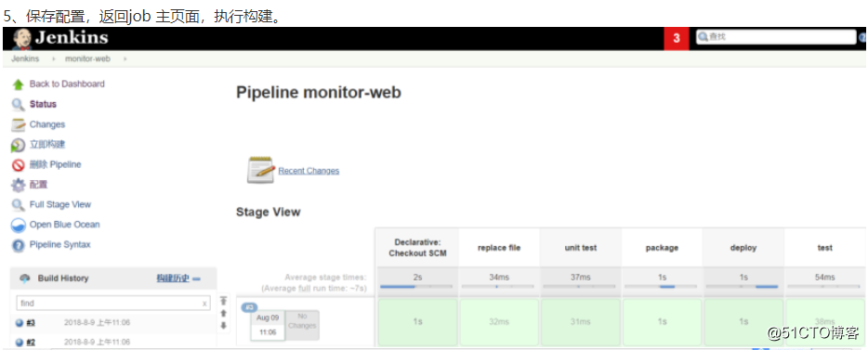This screenshot has width=868, height=350.
Task: Click the deploy stage header
Action: (743, 248)
